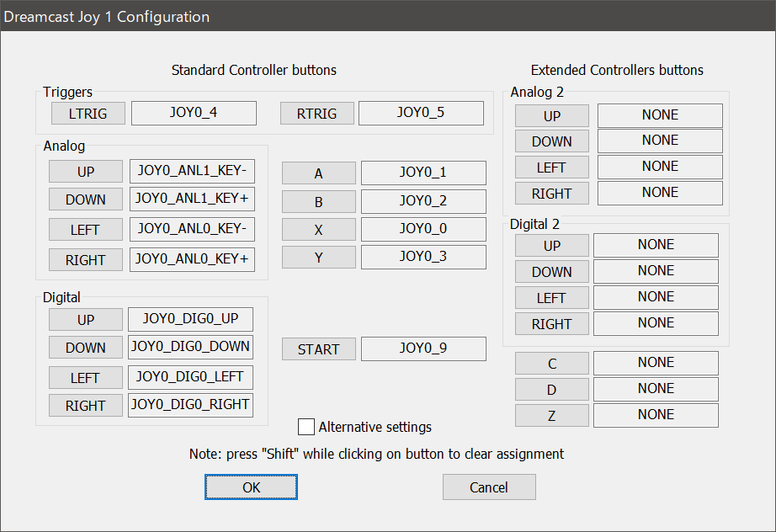
Task: Click the Analog LEFT button
Action: tap(86, 230)
